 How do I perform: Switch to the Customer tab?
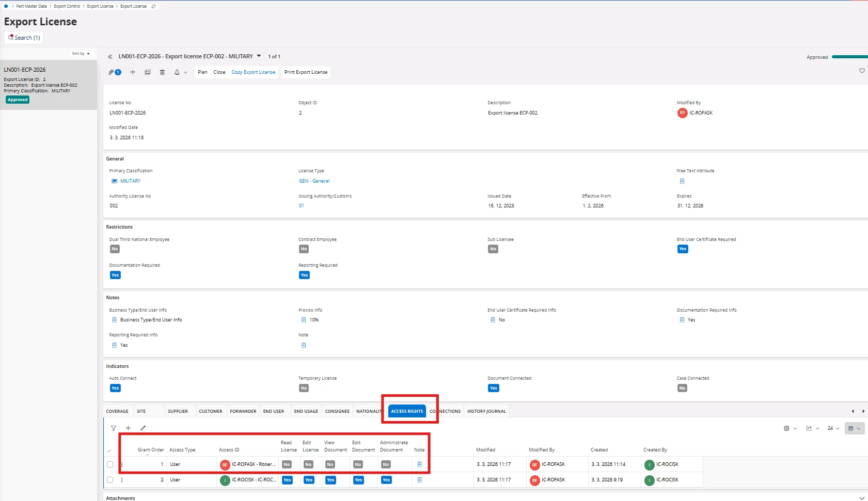pos(211,411)
